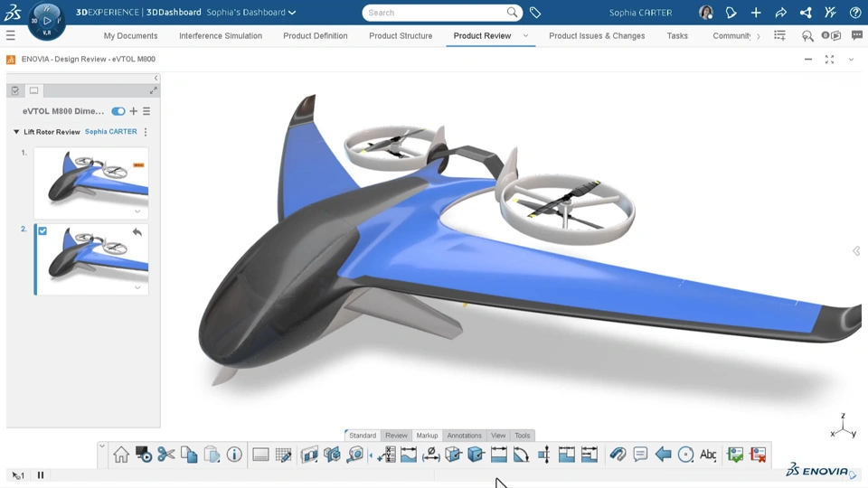Click the tag icon beside search
This screenshot has width=868, height=488.
tap(534, 12)
